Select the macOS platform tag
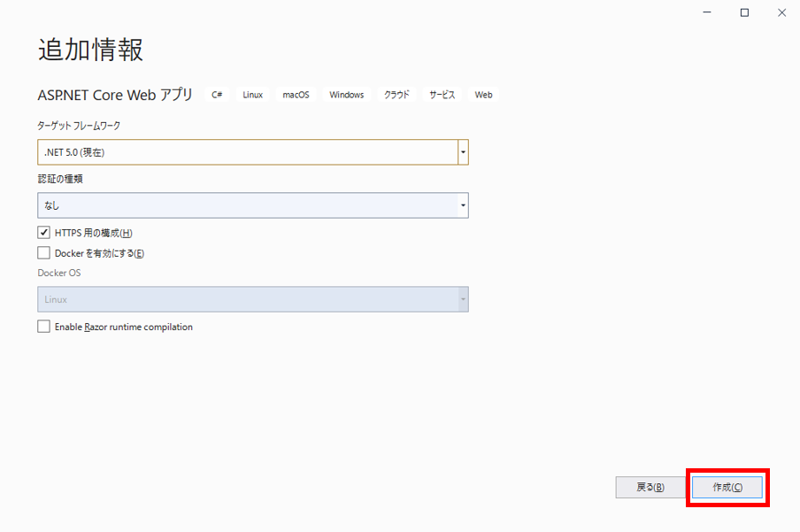The width and height of the screenshot is (800, 532). 296,95
